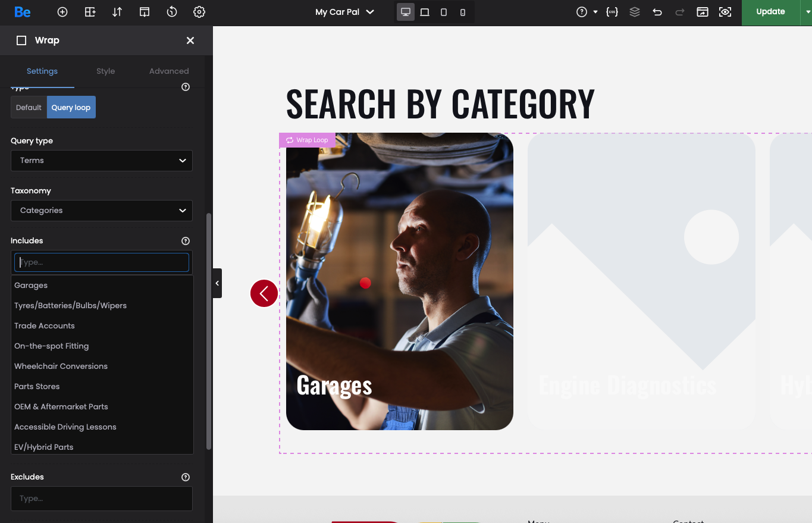
Task: Open the revision history icon
Action: click(x=172, y=12)
